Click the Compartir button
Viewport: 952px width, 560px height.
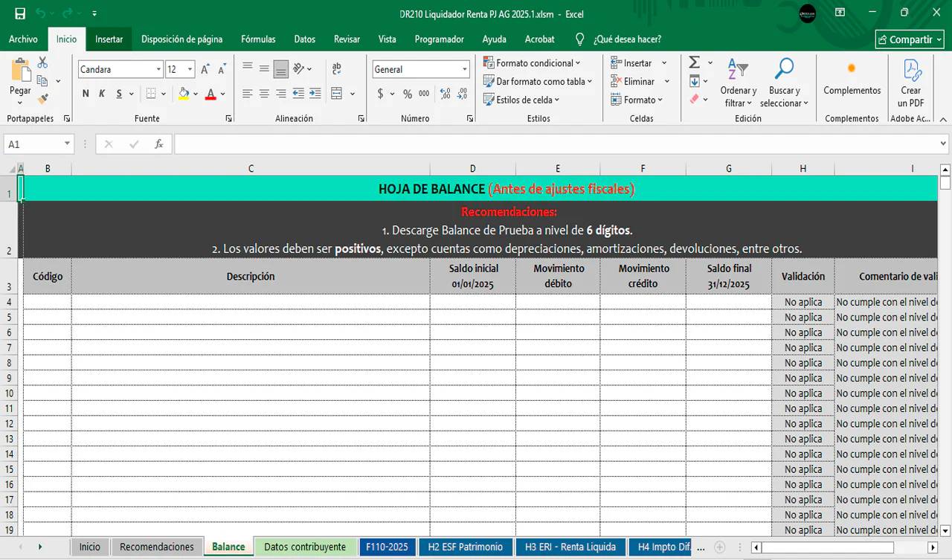pyautogui.click(x=910, y=39)
